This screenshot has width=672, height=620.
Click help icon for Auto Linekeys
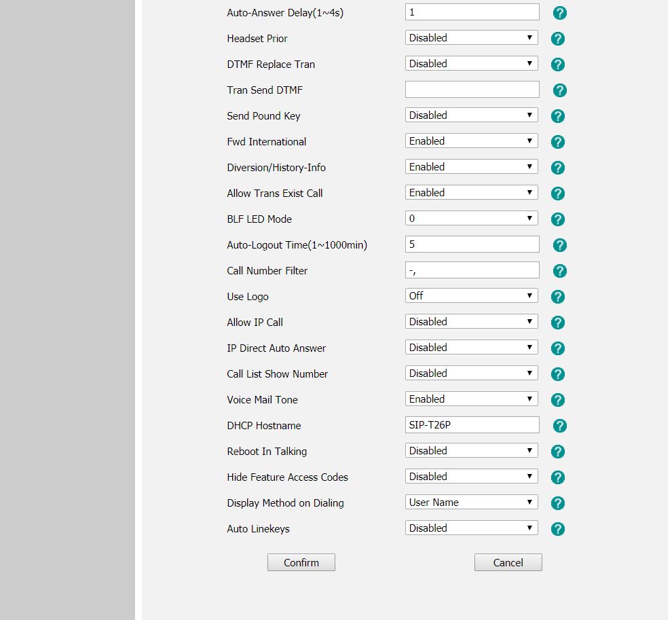point(557,529)
